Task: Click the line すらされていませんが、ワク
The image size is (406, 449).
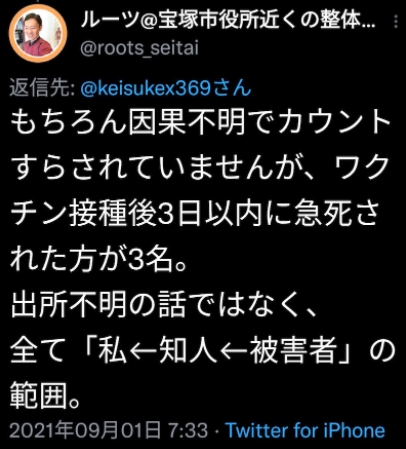Action: (x=200, y=168)
